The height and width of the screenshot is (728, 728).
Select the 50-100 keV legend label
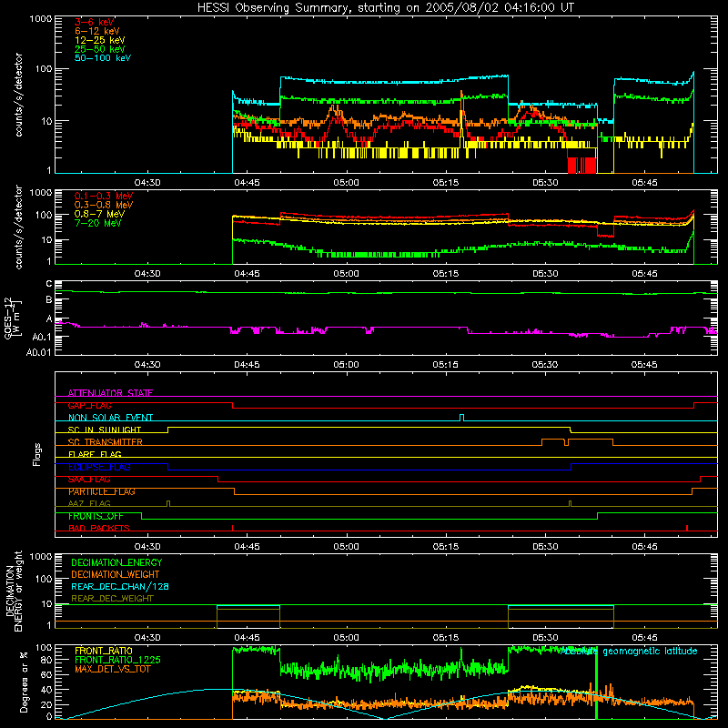click(103, 58)
